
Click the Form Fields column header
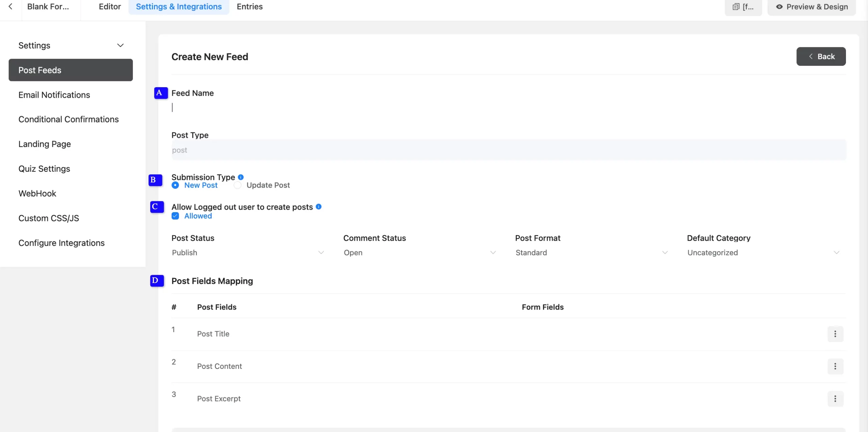click(542, 307)
